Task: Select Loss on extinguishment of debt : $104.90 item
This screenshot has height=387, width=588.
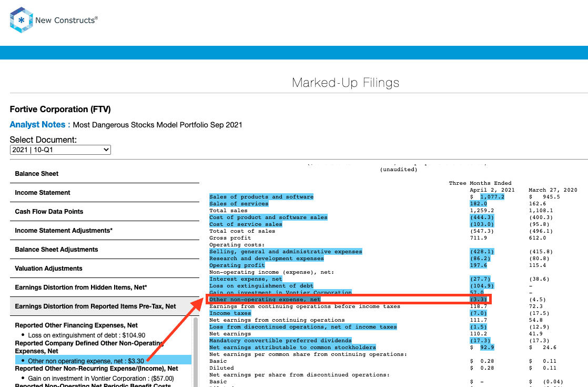Action: pos(87,335)
